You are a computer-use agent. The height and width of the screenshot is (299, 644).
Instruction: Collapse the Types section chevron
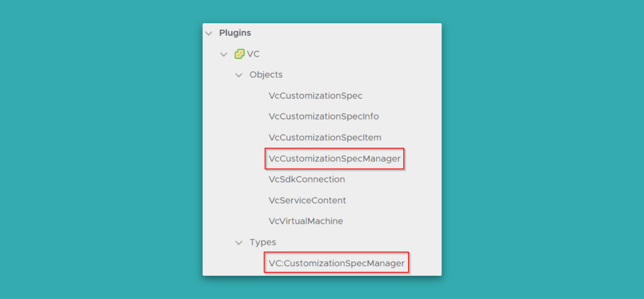click(238, 242)
